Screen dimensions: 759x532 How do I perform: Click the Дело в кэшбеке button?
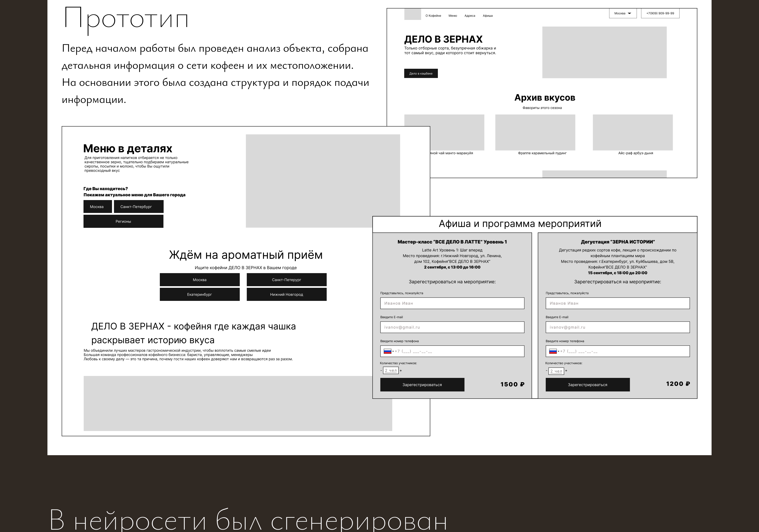tap(421, 73)
